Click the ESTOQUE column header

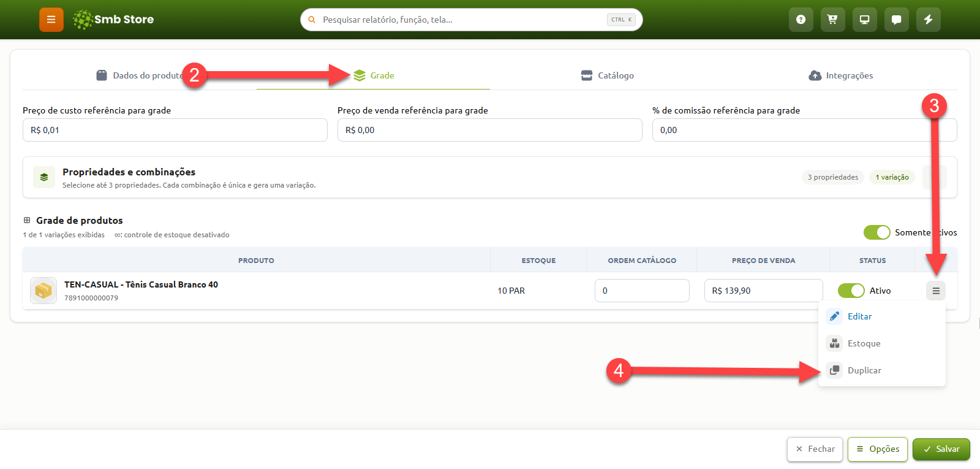(539, 261)
